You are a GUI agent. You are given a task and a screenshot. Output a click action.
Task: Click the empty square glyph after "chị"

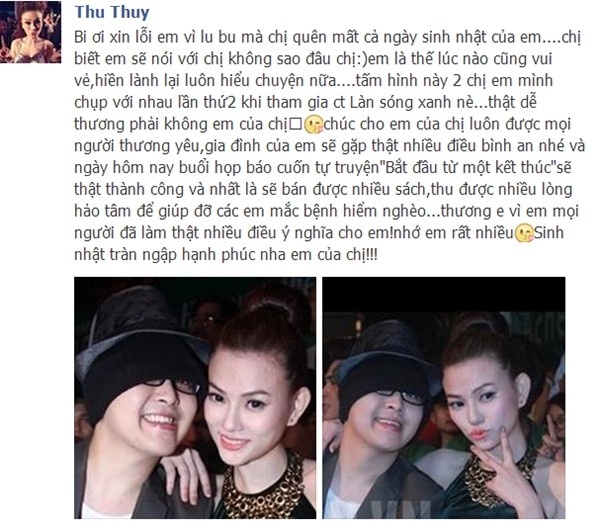(x=295, y=124)
